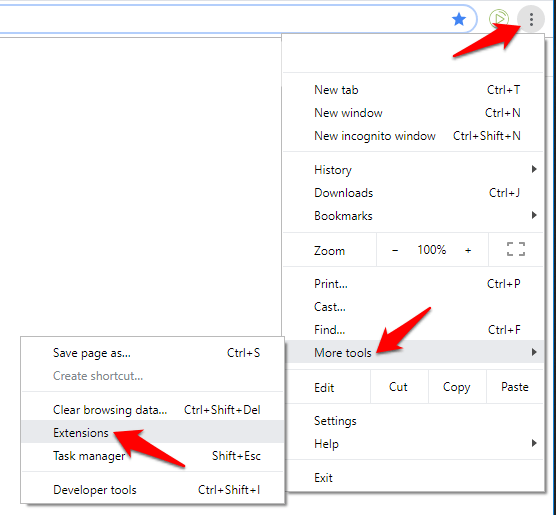Open Developer tools from submenu
The height and width of the screenshot is (515, 556).
[x=153, y=490]
